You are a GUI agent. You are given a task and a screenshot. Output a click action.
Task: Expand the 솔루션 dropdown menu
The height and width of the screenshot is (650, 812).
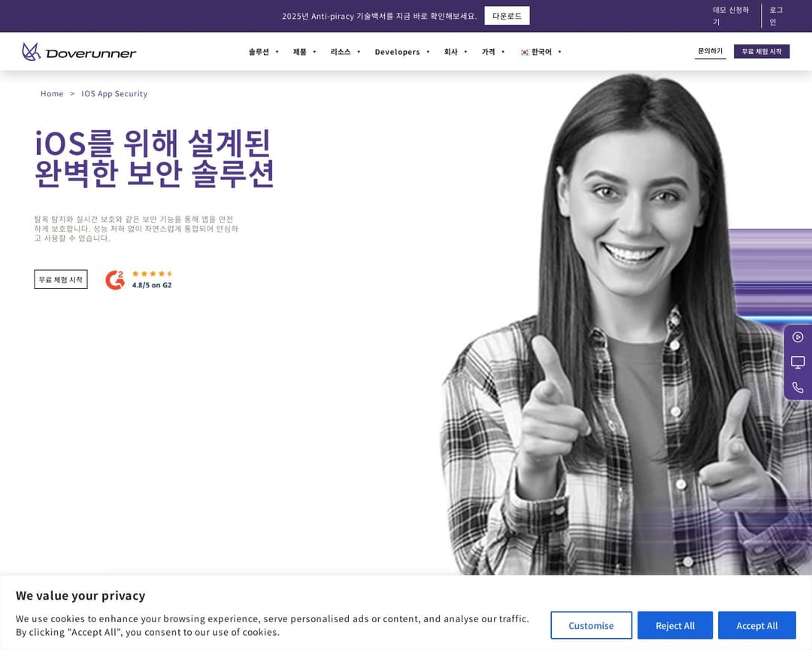(x=263, y=52)
